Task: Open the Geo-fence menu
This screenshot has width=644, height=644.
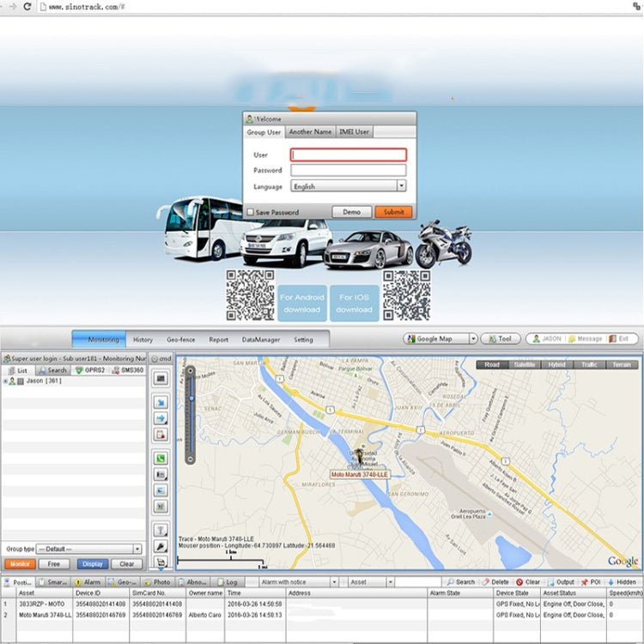Action: pyautogui.click(x=180, y=339)
